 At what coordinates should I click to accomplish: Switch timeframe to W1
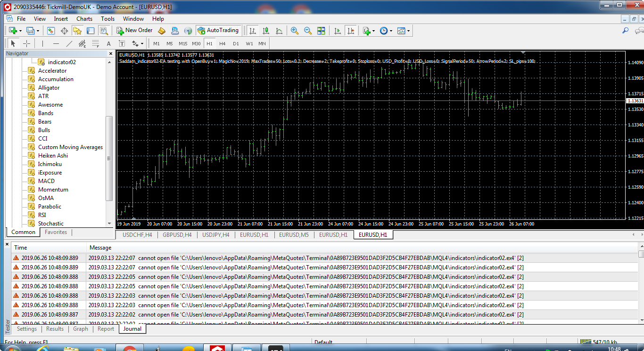tap(249, 43)
